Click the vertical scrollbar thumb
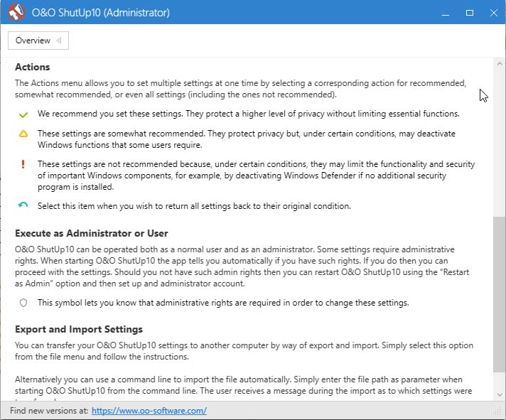 pyautogui.click(x=499, y=294)
